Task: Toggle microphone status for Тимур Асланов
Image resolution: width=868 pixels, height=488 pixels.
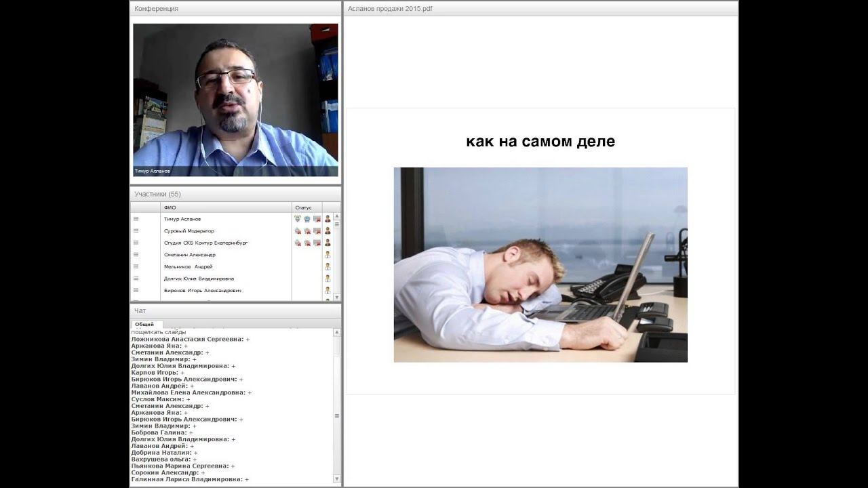Action: (x=298, y=219)
